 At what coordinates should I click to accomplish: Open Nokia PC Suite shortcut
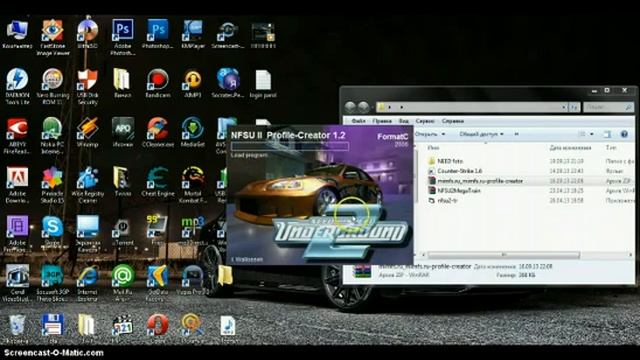coord(52,136)
